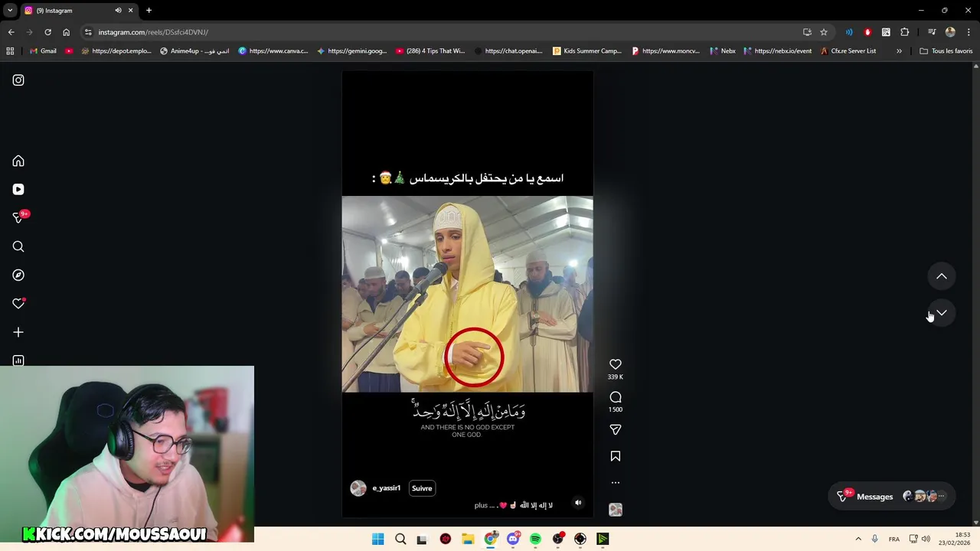Open browser home page button
980x551 pixels.
pyautogui.click(x=66, y=32)
